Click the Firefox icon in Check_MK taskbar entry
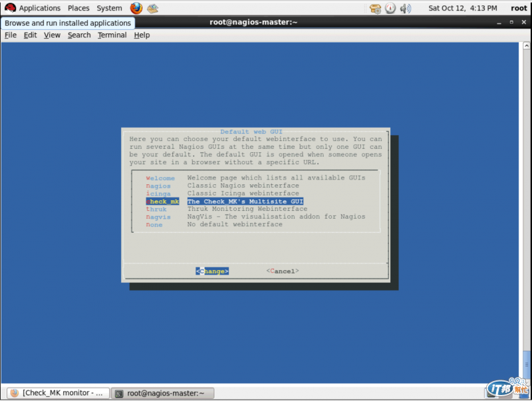Viewport: 532px width, 401px height. tap(14, 393)
